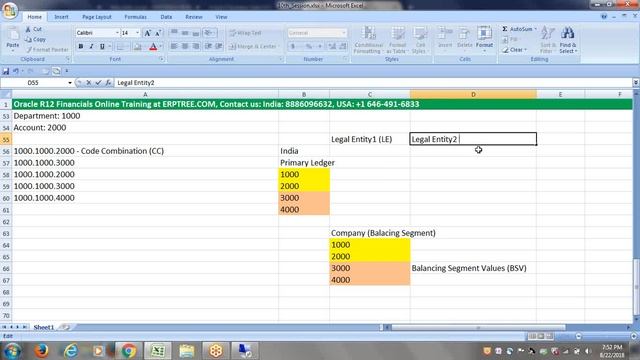Open the Insert ribbon tab
This screenshot has width=640, height=360.
coord(61,17)
